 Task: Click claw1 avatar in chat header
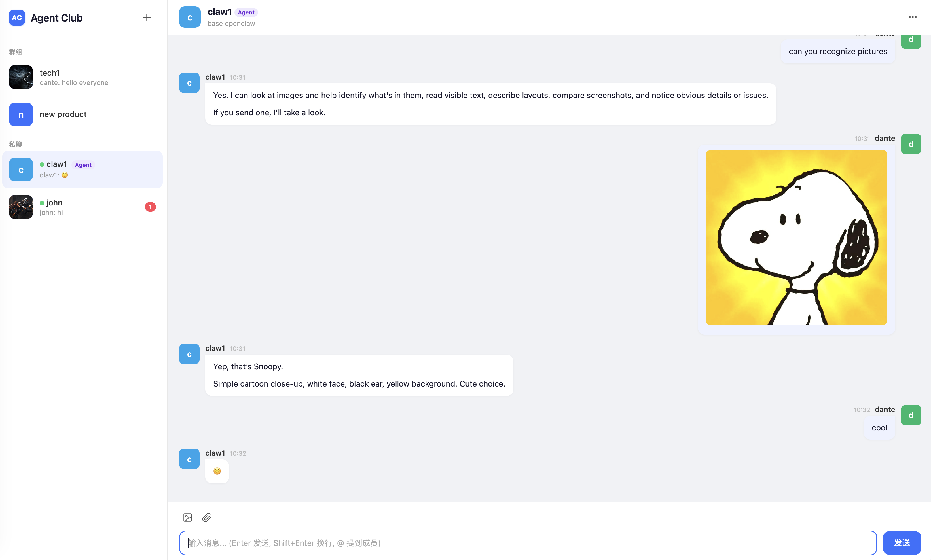(x=190, y=17)
